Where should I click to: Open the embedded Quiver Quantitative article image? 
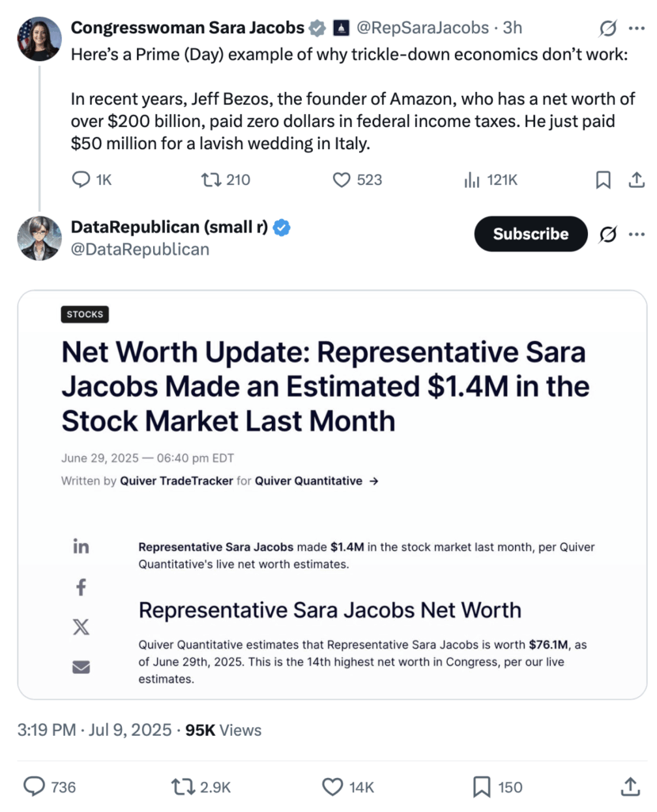pos(332,495)
